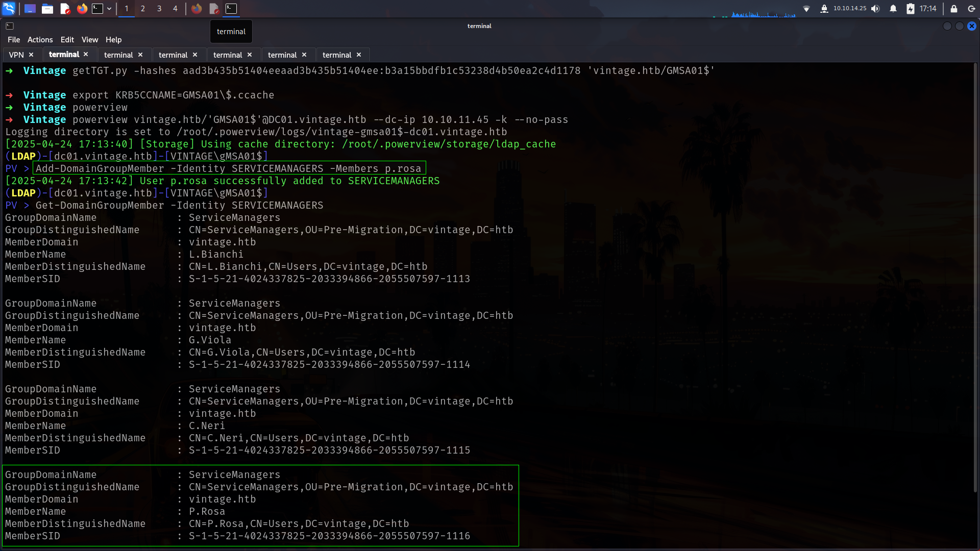Click the Storage cache directory log line
The image size is (980, 551).
(x=281, y=144)
